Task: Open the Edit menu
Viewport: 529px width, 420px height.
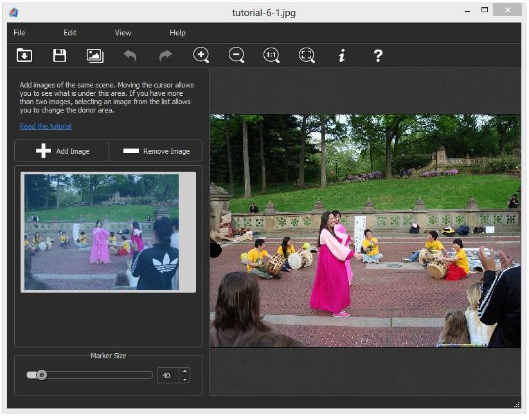Action: [x=70, y=33]
